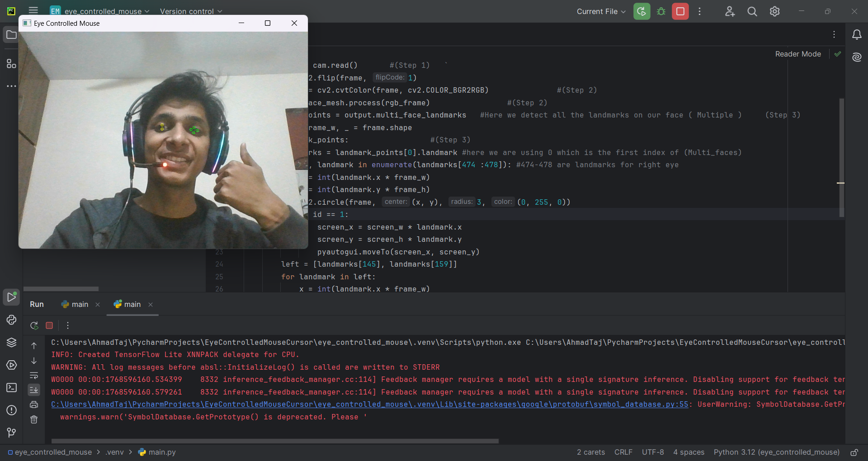
Task: Open IDE settings gear
Action: pyautogui.click(x=774, y=11)
